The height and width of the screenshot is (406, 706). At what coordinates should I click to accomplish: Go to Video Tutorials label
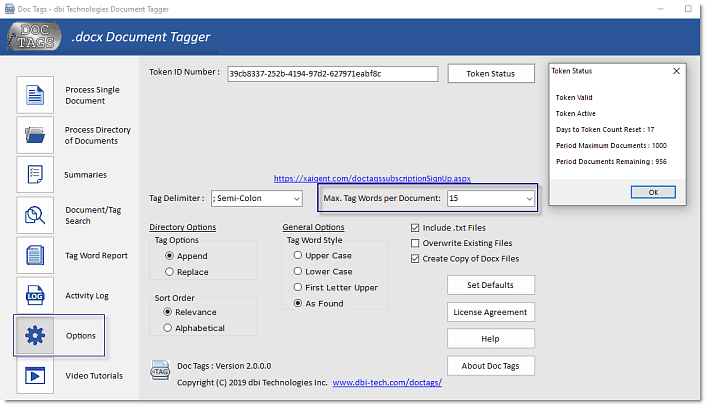point(94,376)
